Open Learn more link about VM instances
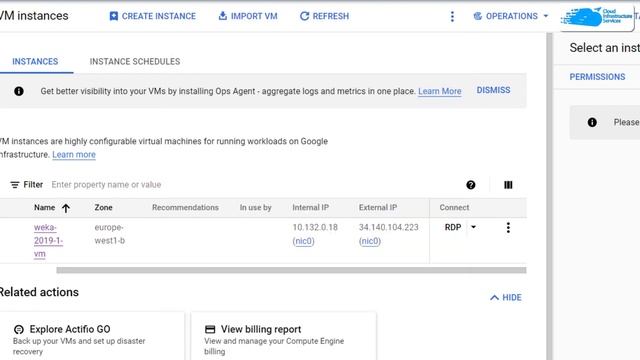 tap(74, 155)
